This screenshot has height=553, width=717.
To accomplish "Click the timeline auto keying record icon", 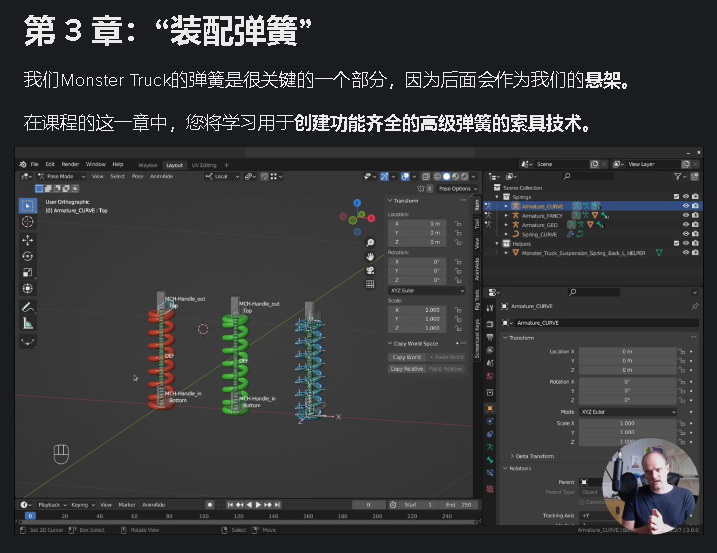I will click(209, 505).
